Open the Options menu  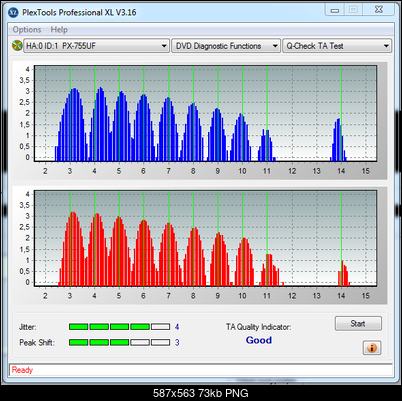[x=27, y=30]
